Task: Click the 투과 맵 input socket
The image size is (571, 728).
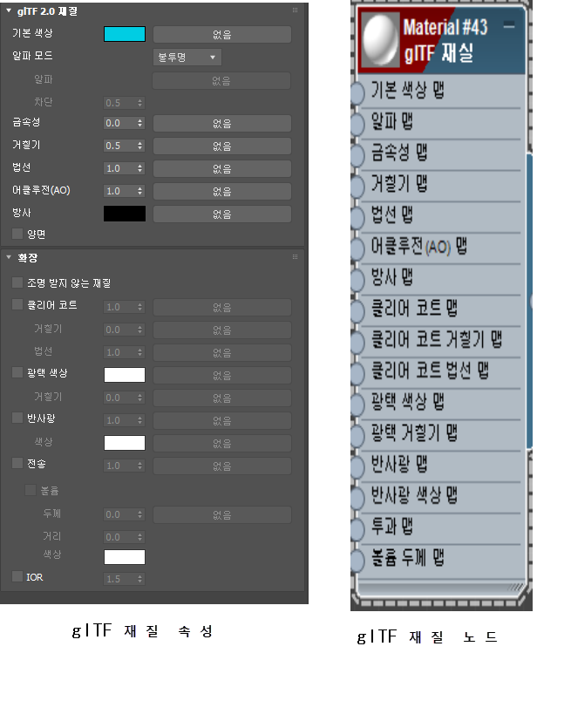Action: (x=357, y=529)
